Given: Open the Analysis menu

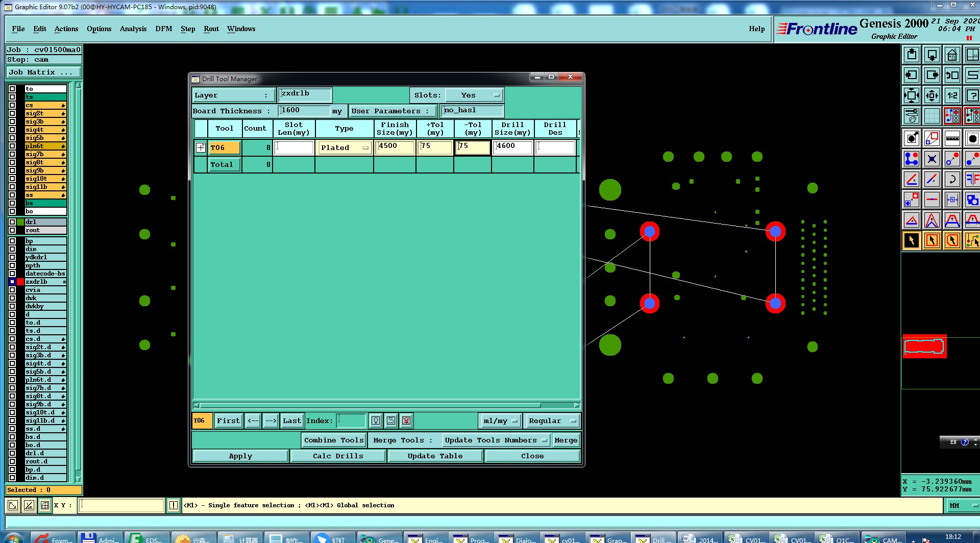Looking at the screenshot, I should (133, 29).
